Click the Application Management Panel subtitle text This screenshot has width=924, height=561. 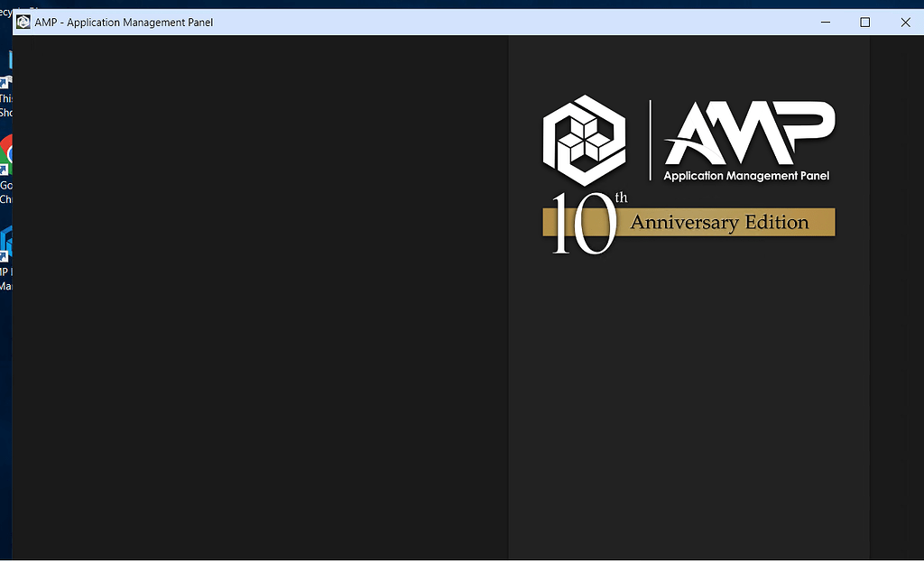(x=746, y=176)
